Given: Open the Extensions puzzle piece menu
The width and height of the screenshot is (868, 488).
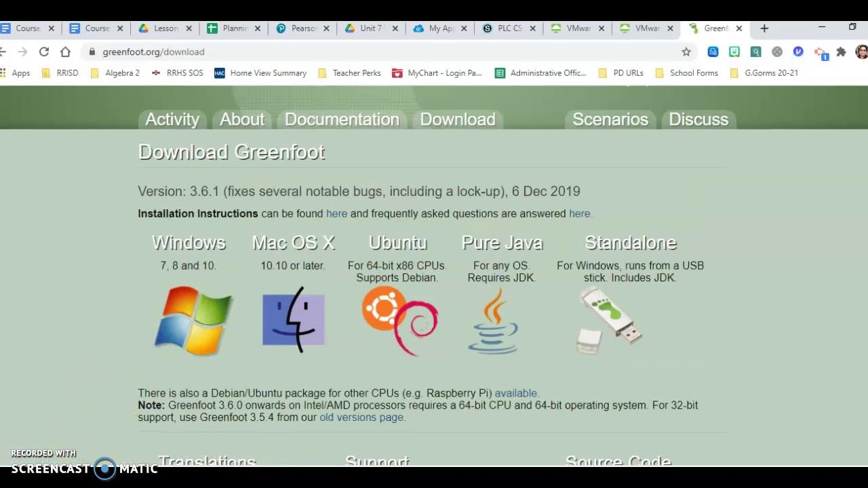Looking at the screenshot, I should (842, 52).
